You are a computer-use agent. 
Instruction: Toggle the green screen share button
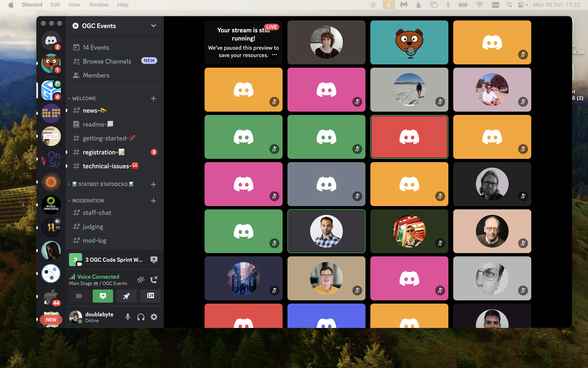point(103,296)
